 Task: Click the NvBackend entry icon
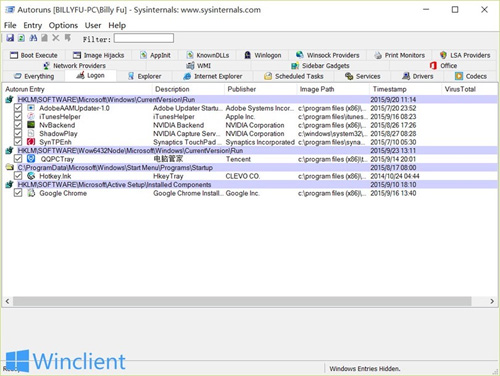pos(31,125)
